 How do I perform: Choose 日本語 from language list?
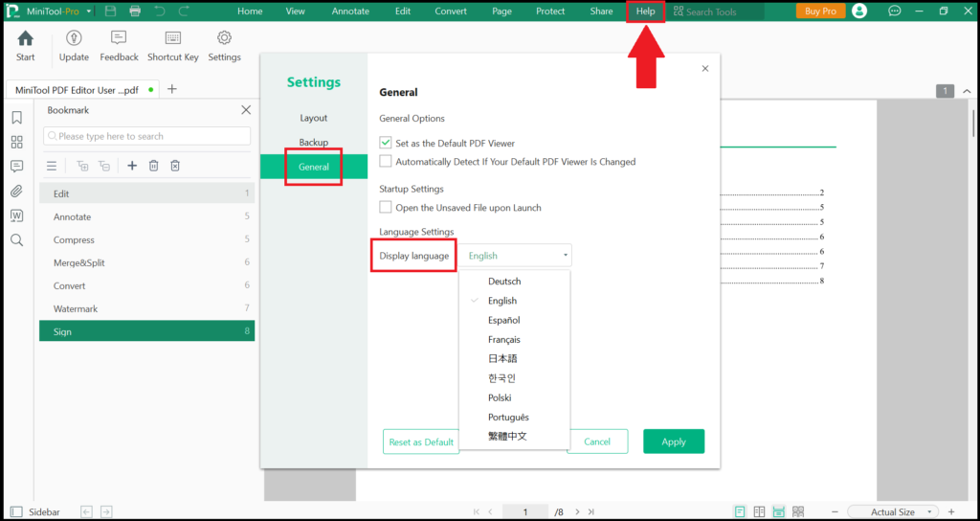pyautogui.click(x=502, y=359)
